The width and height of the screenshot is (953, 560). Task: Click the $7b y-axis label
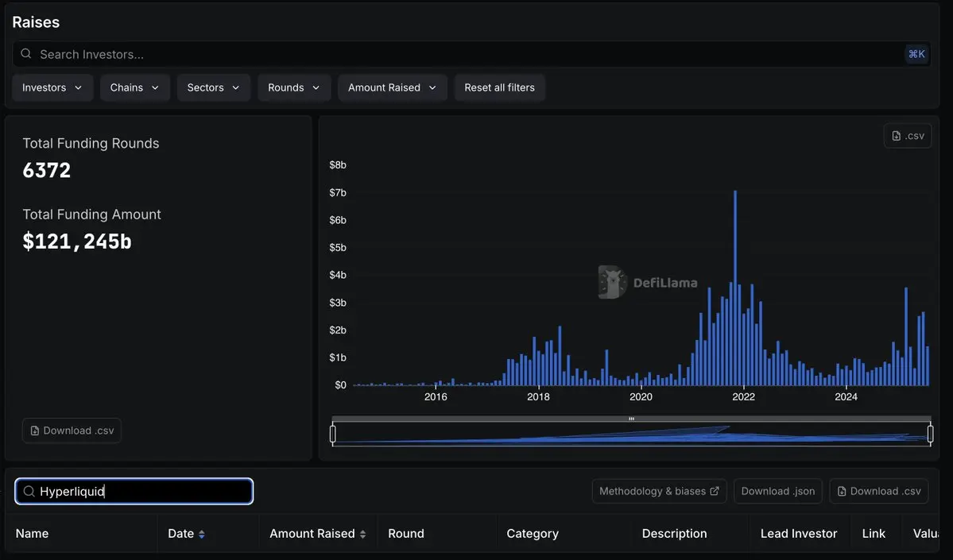pyautogui.click(x=338, y=192)
